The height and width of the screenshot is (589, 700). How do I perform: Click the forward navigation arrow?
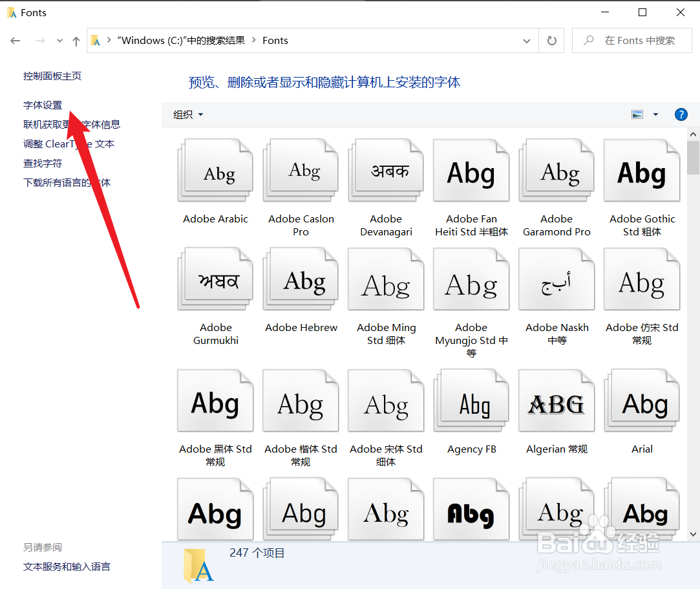[40, 41]
